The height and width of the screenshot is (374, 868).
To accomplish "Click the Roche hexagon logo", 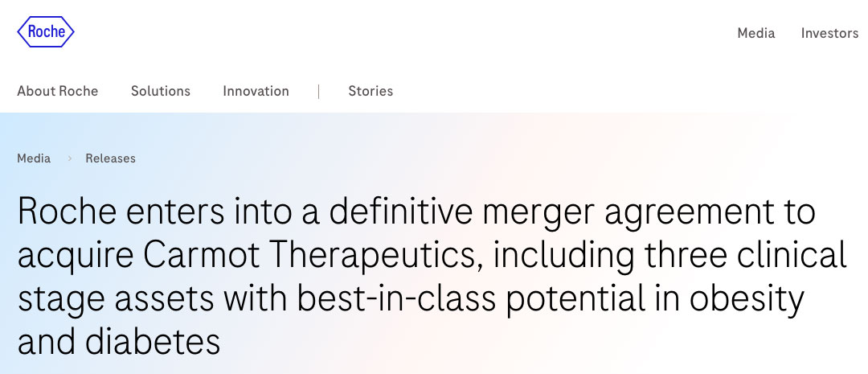I will tap(45, 32).
